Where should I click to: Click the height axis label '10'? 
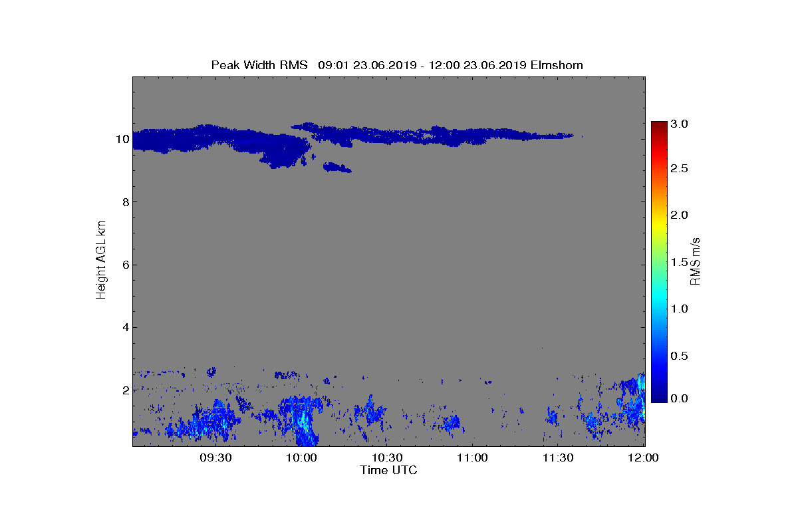(122, 139)
